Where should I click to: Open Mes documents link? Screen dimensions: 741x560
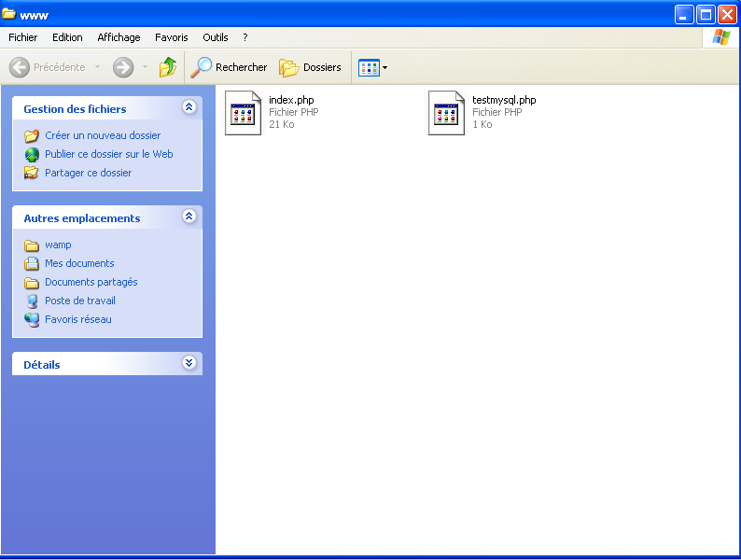79,263
